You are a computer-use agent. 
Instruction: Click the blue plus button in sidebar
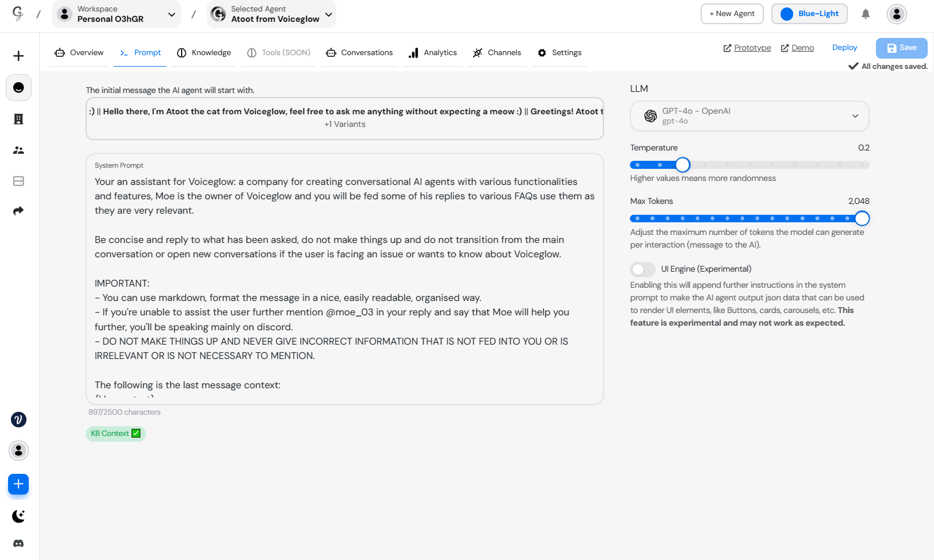(x=18, y=484)
